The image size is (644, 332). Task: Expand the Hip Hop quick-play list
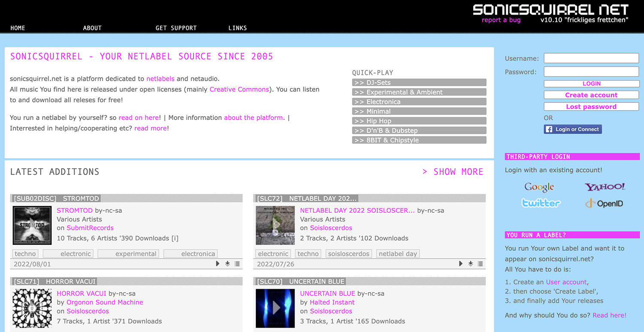[x=419, y=121]
